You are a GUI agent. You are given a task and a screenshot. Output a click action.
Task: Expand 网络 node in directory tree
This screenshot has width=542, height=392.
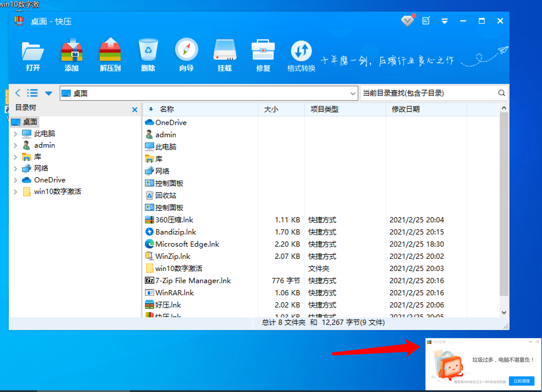point(15,168)
